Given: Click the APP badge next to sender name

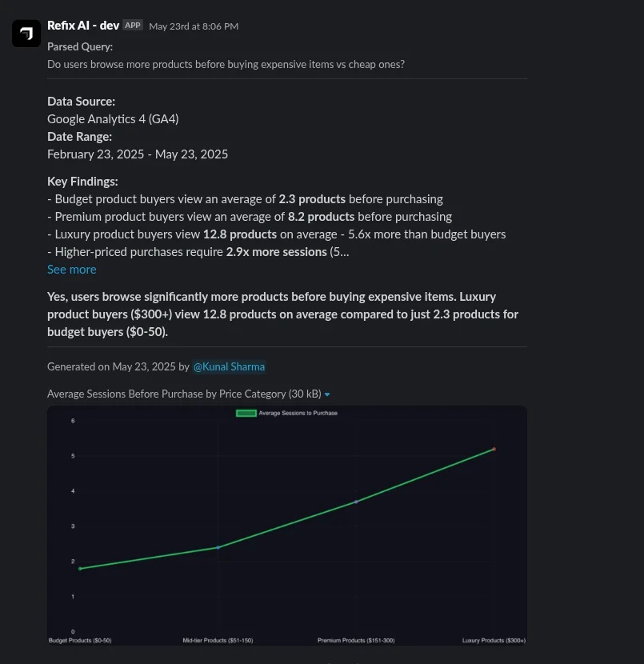Looking at the screenshot, I should [133, 26].
